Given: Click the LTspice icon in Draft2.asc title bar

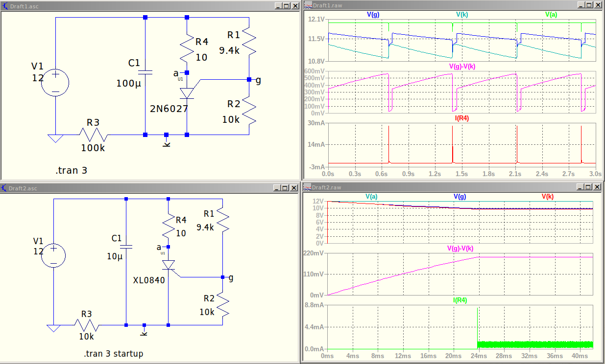Looking at the screenshot, I should click(x=5, y=188).
